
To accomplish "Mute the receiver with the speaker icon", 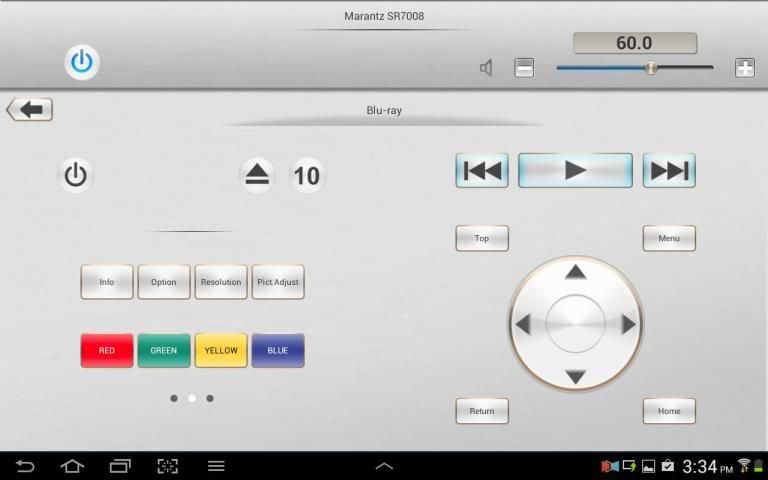I will point(486,68).
